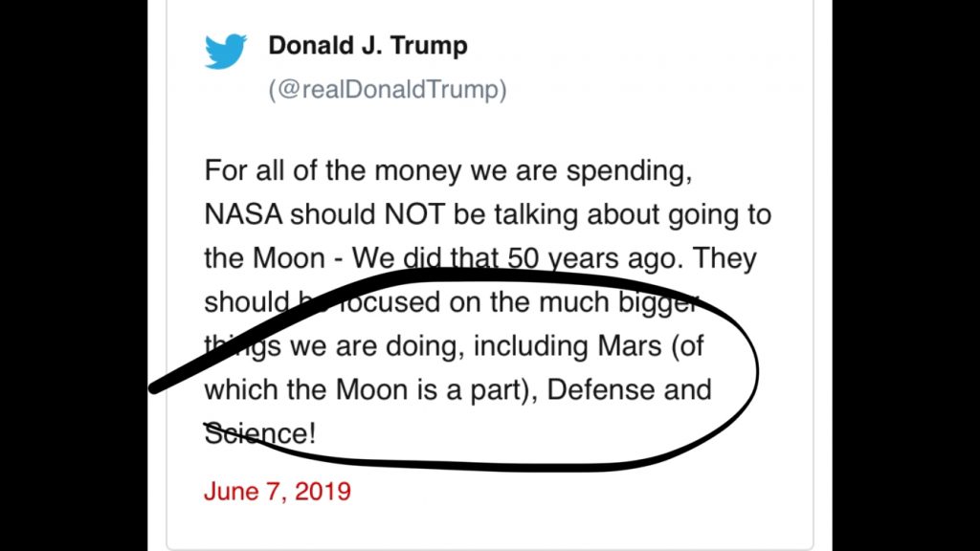Click the blue Twitter bird logo
The image size is (980, 551).
click(226, 52)
